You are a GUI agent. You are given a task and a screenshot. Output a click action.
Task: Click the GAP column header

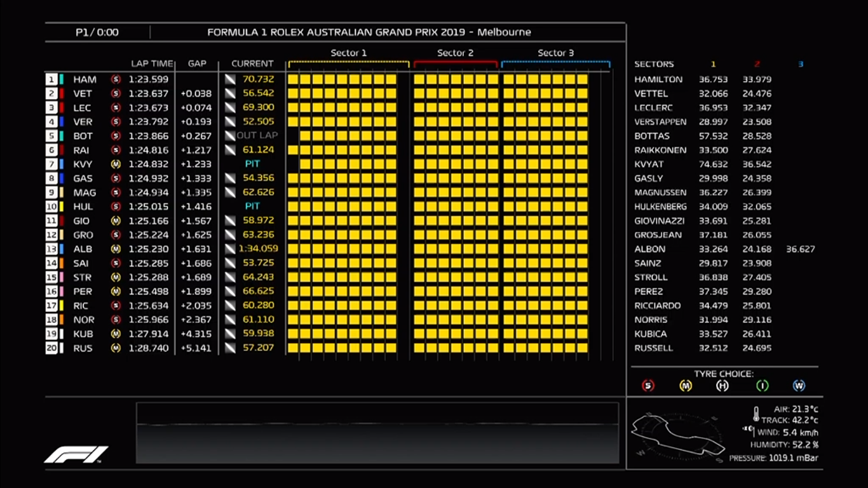[197, 64]
